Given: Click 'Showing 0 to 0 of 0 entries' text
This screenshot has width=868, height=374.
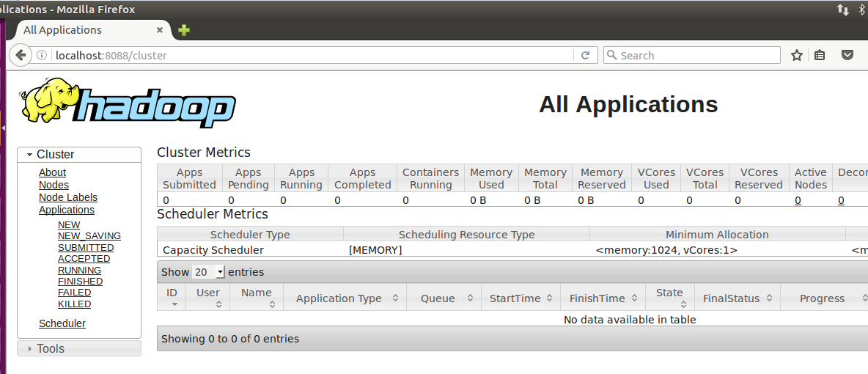Looking at the screenshot, I should point(230,339).
